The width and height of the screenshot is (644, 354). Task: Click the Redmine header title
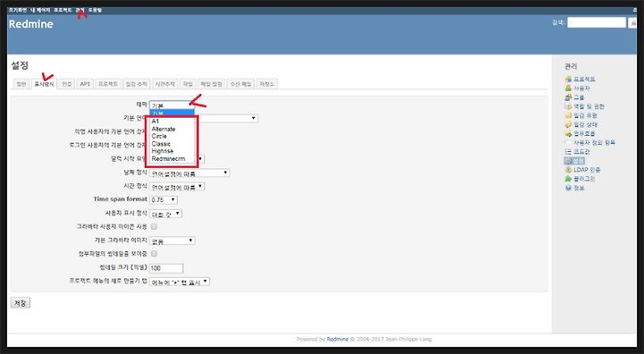pos(30,24)
